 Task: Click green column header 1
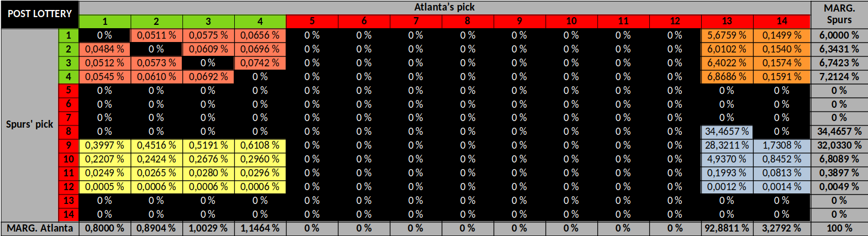(104, 22)
